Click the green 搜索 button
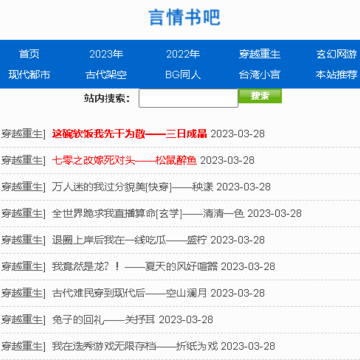This screenshot has height=360, width=360. point(260,96)
